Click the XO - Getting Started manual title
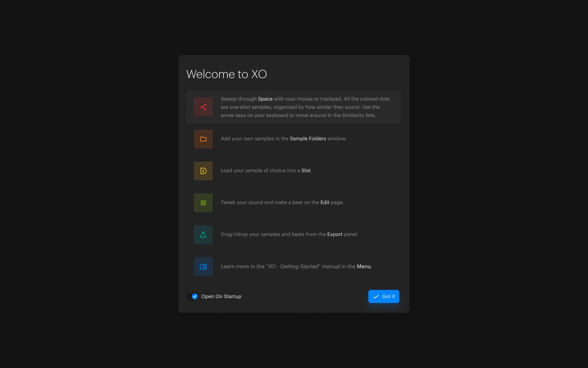The height and width of the screenshot is (368, 588). point(292,266)
